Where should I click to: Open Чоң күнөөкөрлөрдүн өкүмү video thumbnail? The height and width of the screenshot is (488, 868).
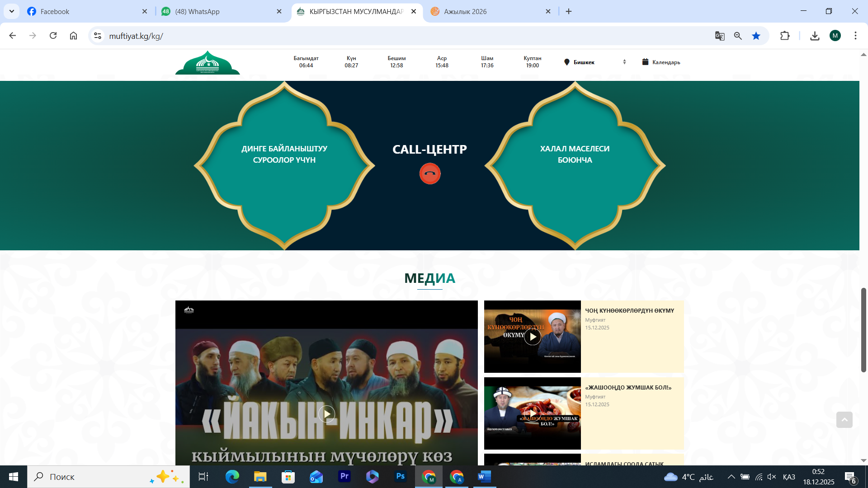[532, 337]
